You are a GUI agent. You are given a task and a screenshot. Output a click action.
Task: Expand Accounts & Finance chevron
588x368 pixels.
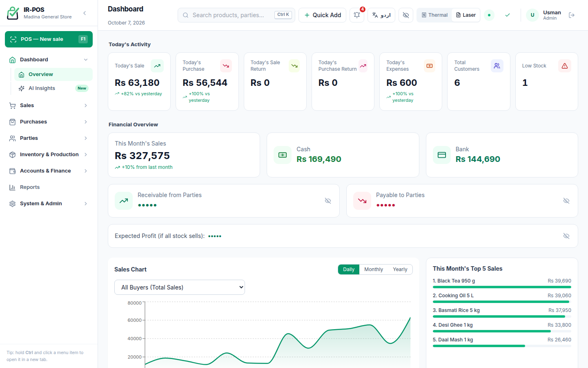click(86, 171)
